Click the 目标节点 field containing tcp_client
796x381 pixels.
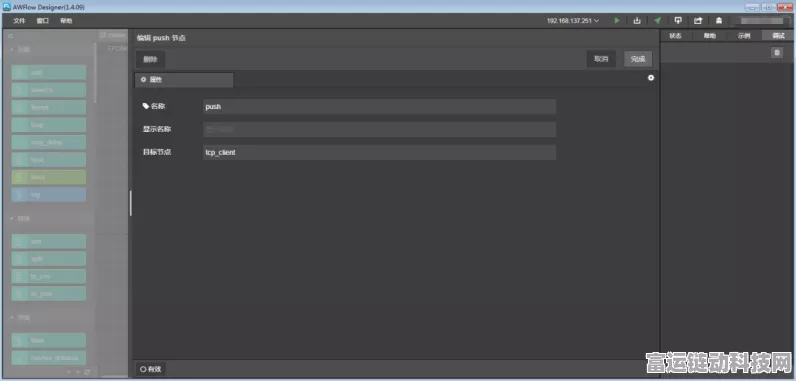(x=379, y=152)
